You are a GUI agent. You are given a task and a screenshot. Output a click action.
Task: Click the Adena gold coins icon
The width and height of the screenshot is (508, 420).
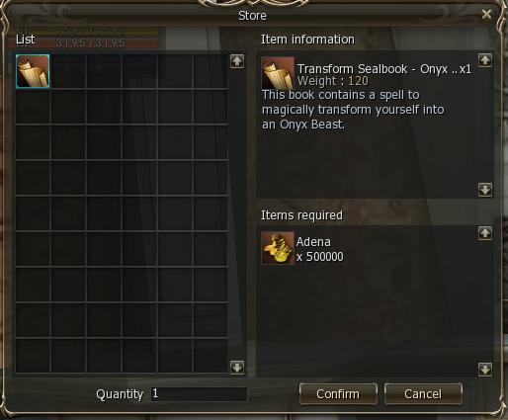278,248
